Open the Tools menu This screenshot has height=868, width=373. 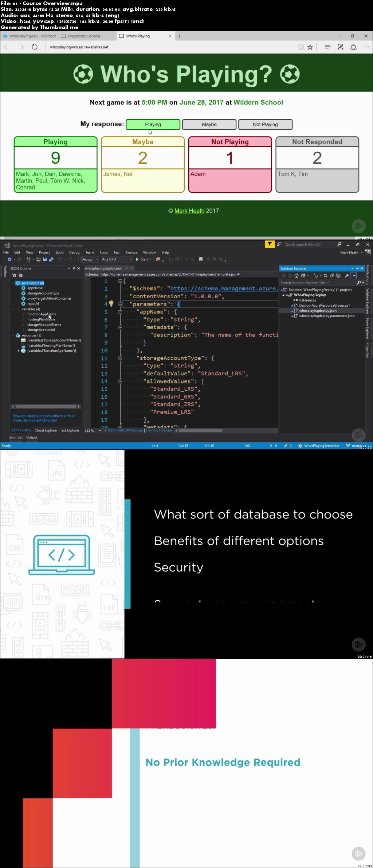click(103, 252)
